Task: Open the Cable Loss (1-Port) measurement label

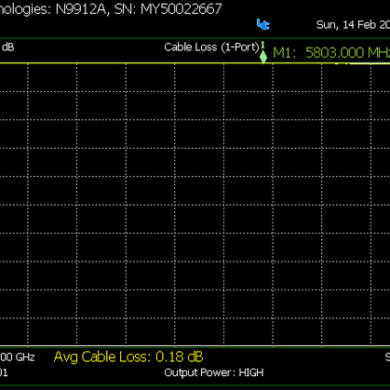Action: [212, 47]
